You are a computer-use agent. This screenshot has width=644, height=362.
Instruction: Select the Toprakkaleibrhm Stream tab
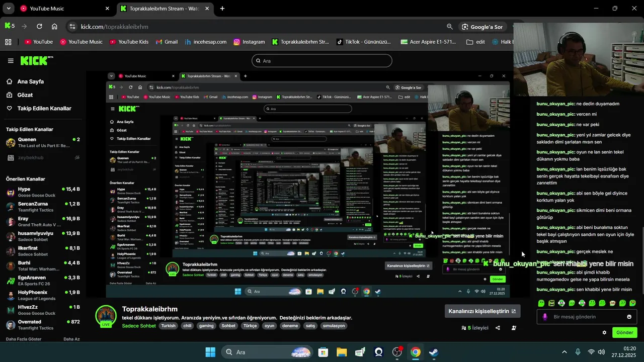tap(166, 9)
